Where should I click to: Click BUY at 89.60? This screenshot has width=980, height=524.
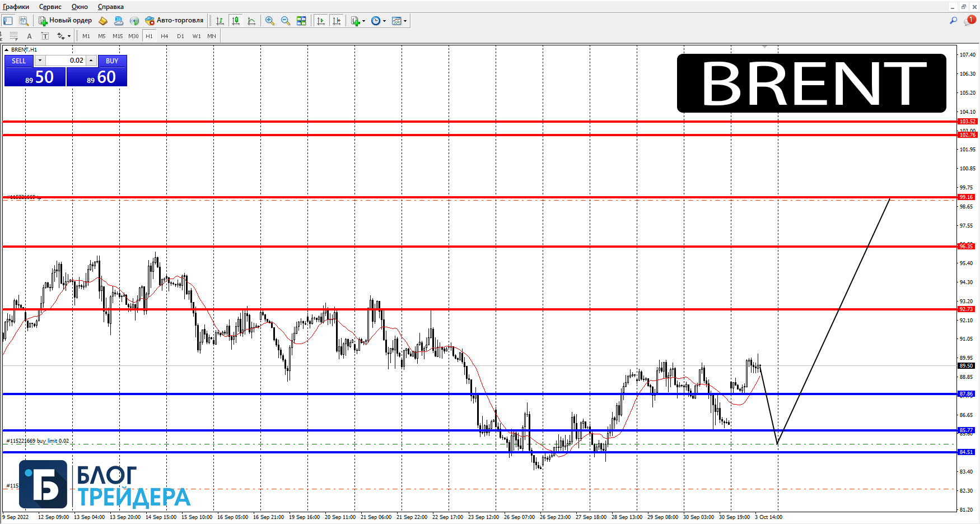point(97,77)
